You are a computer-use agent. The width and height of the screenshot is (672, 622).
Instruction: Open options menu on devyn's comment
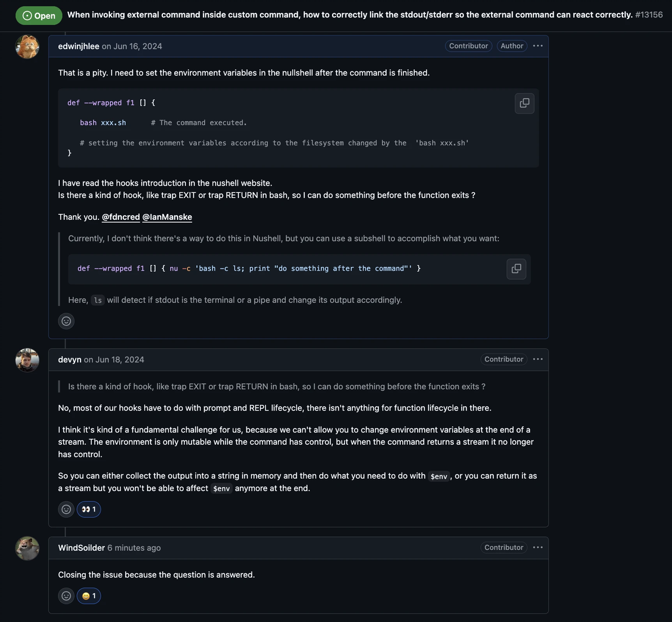point(538,359)
